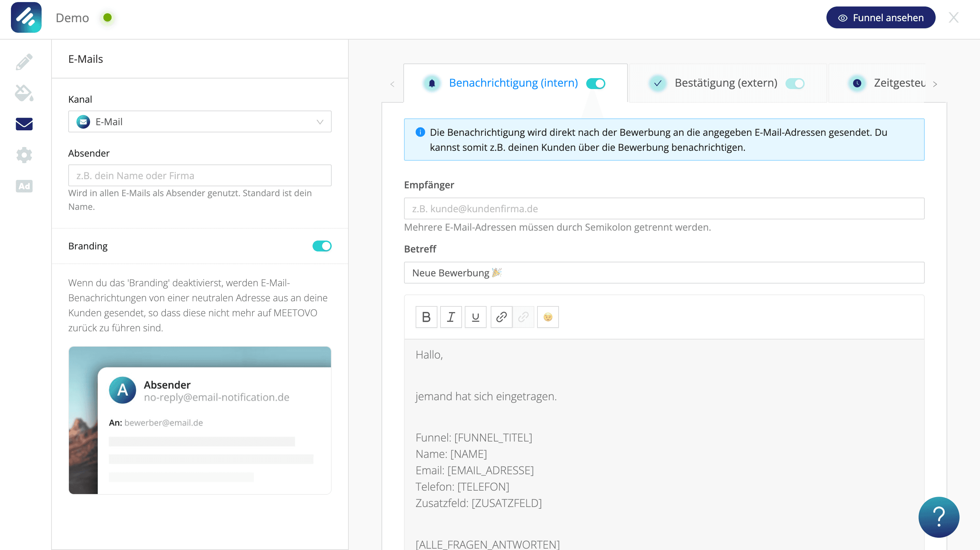Click the no-reply@email-notification.de address
Image resolution: width=980 pixels, height=550 pixels.
pyautogui.click(x=216, y=397)
